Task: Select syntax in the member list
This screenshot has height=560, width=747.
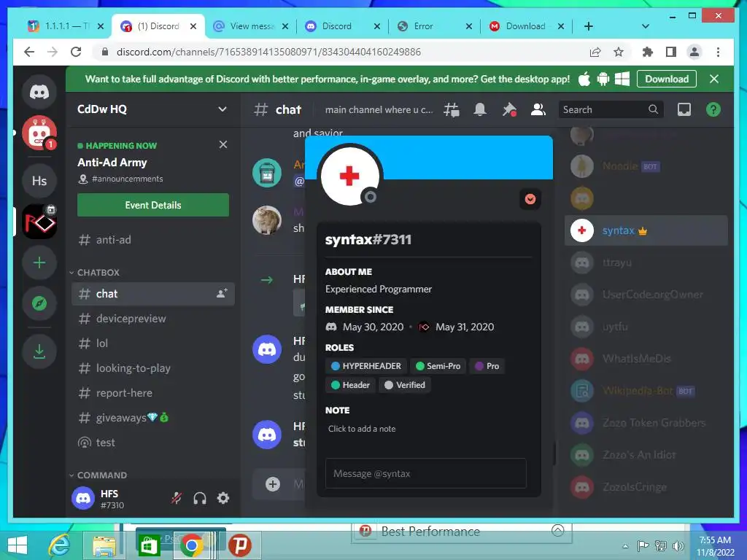Action: [646, 230]
